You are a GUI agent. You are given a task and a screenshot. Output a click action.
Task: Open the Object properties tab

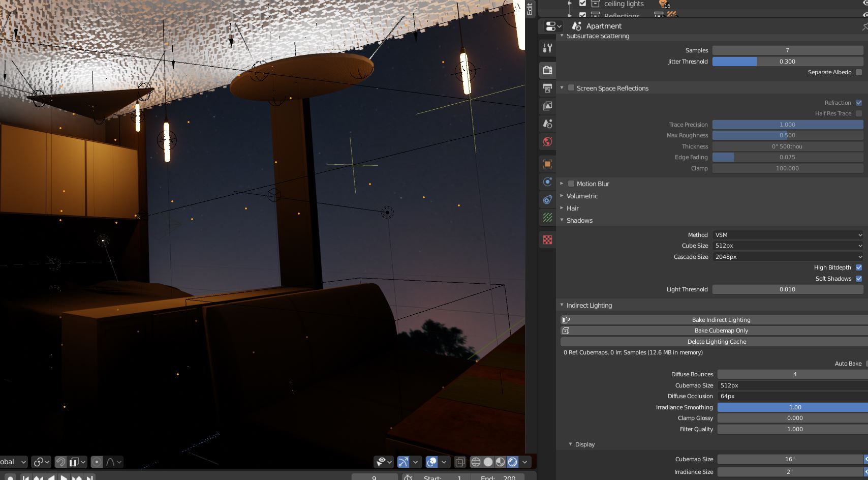click(x=547, y=164)
